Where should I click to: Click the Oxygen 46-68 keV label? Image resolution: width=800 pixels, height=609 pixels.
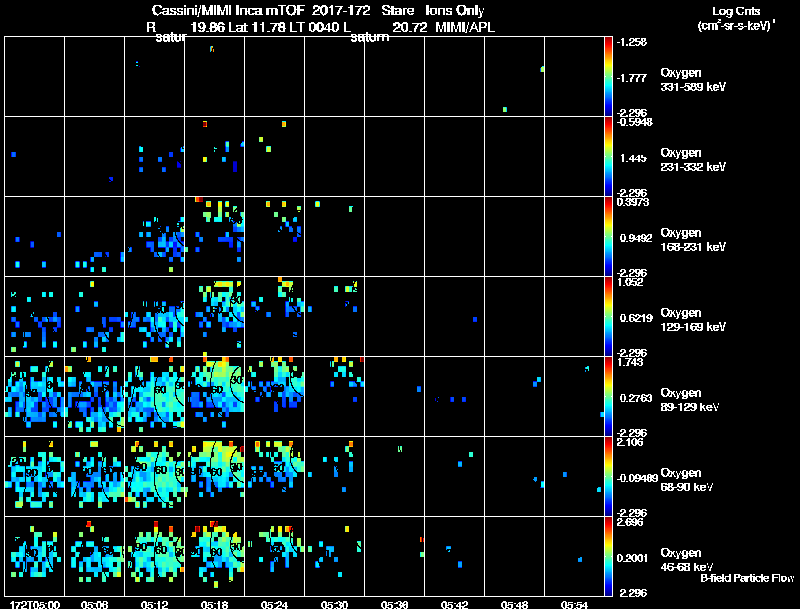pyautogui.click(x=687, y=560)
